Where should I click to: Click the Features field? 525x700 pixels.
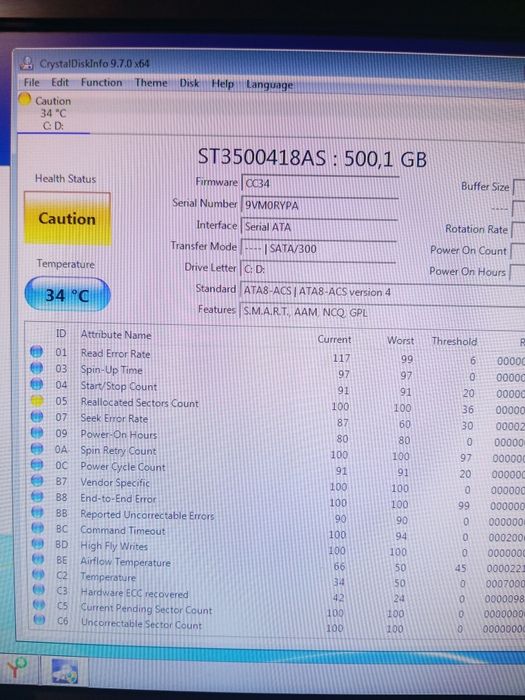382,312
